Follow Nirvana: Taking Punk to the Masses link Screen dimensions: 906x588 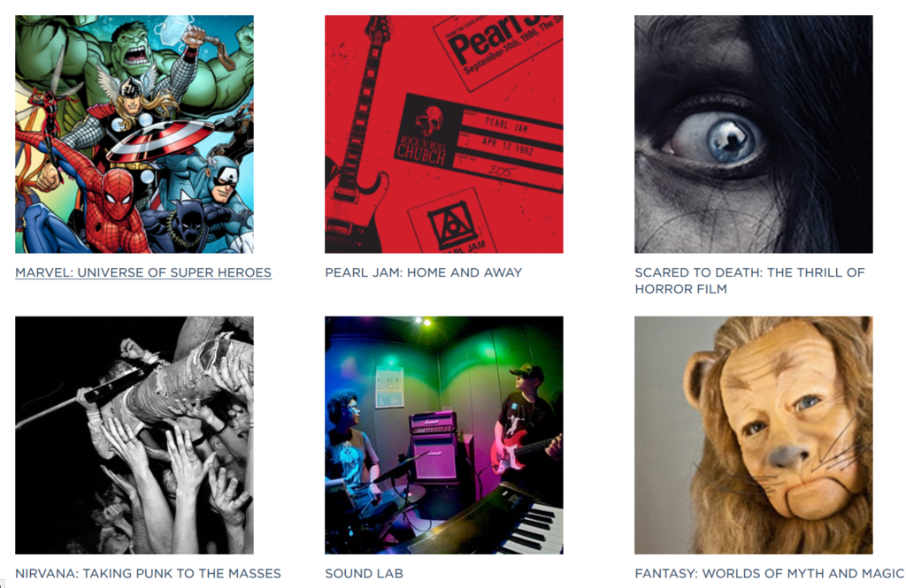pyautogui.click(x=148, y=574)
